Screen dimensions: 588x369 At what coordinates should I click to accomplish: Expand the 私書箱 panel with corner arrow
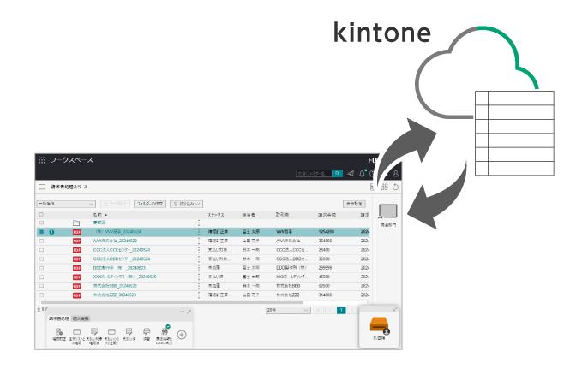[395, 309]
